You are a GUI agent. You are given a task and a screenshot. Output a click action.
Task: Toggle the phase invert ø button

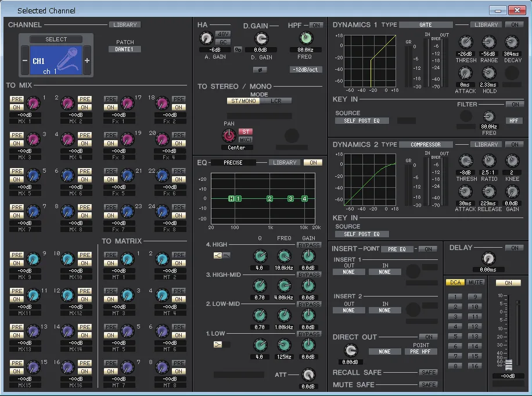pyautogui.click(x=260, y=70)
